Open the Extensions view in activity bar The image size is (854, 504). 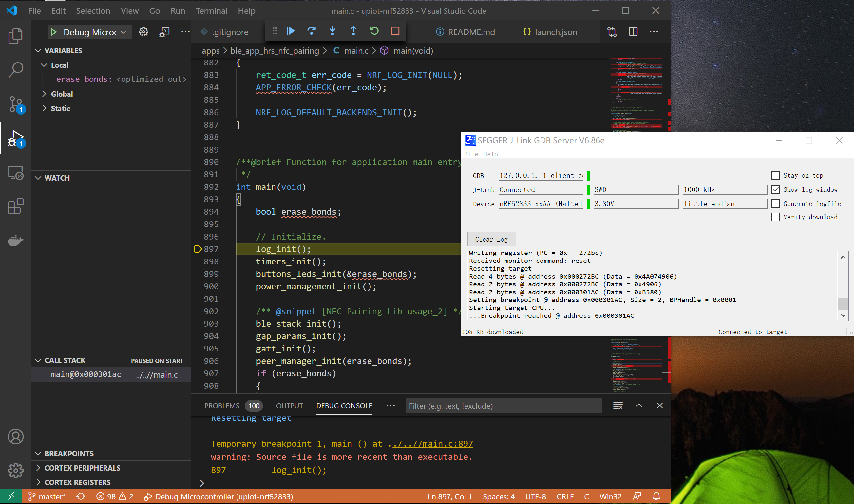pyautogui.click(x=15, y=207)
